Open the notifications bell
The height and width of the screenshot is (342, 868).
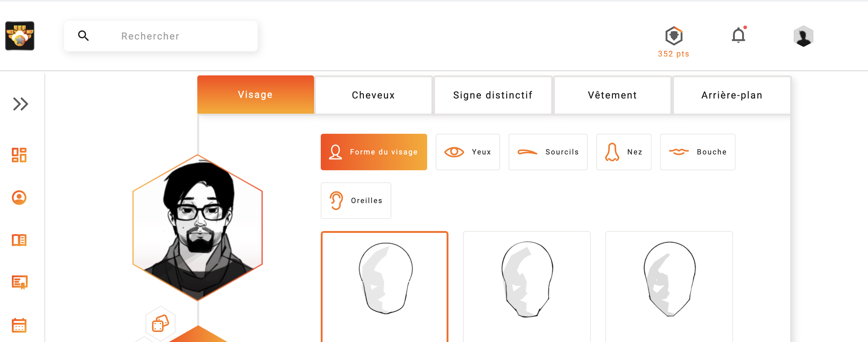point(738,35)
